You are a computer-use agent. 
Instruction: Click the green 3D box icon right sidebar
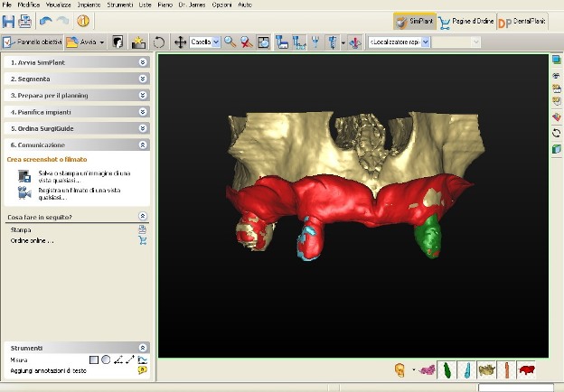[557, 149]
